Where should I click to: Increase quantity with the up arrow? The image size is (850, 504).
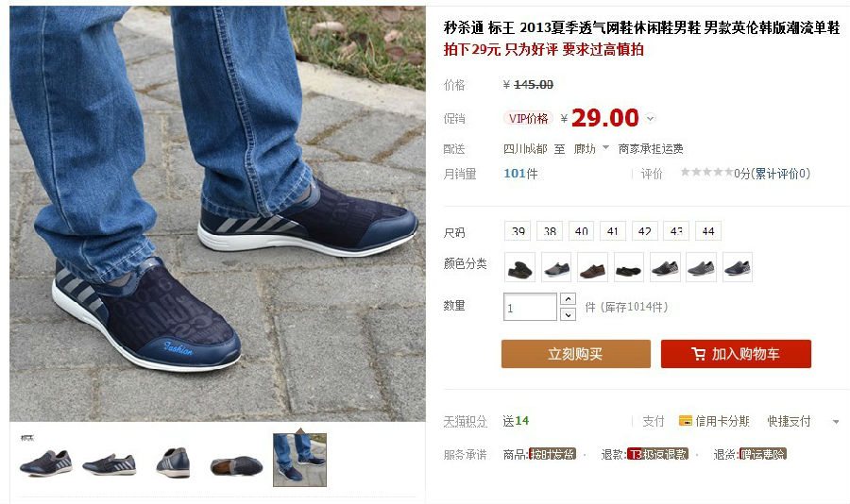(x=568, y=299)
